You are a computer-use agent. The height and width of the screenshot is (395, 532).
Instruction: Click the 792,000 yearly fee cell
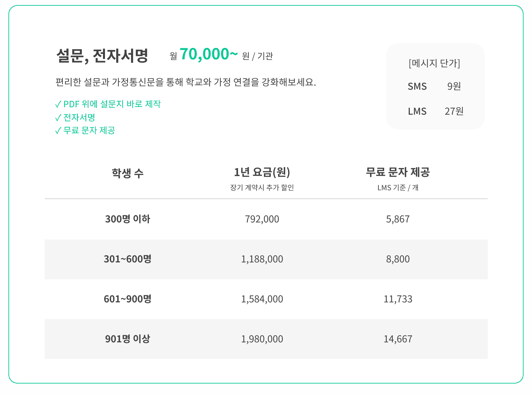[x=262, y=219]
